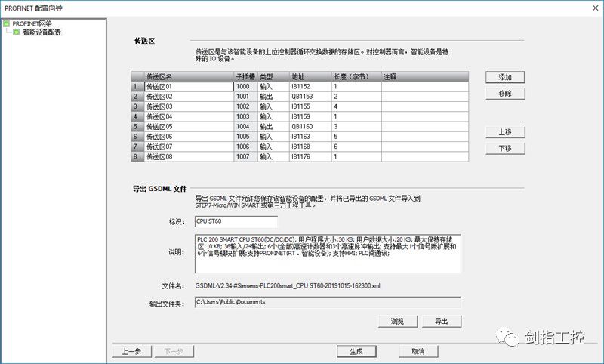Click the GSDML file name text

288,286
